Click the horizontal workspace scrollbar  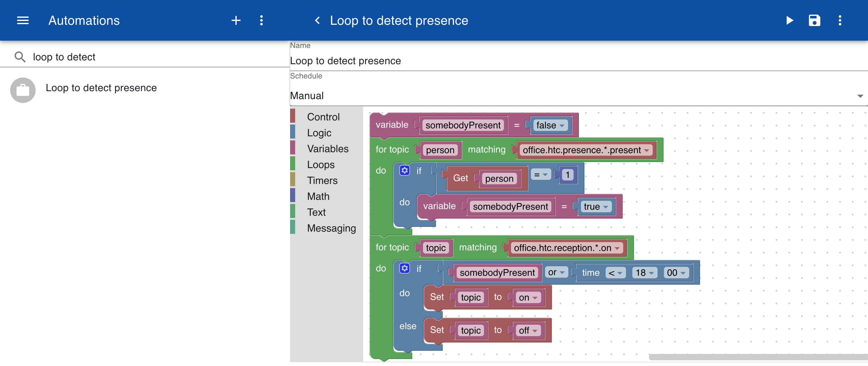point(758,357)
